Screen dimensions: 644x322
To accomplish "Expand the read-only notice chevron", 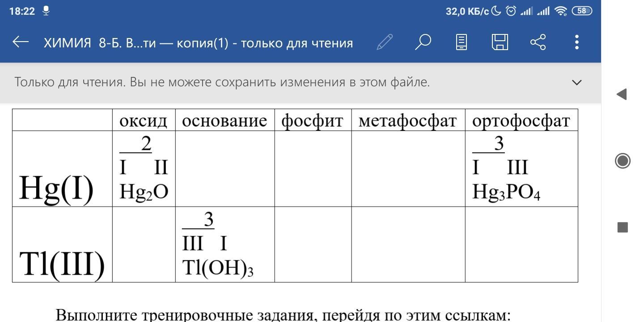I will (576, 83).
